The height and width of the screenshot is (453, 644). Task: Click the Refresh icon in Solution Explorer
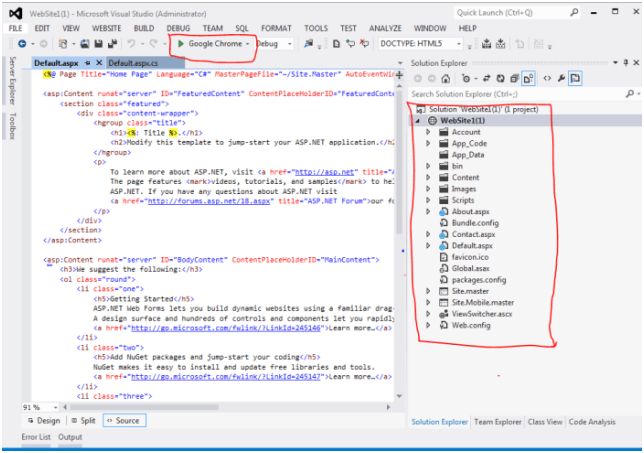[498, 77]
